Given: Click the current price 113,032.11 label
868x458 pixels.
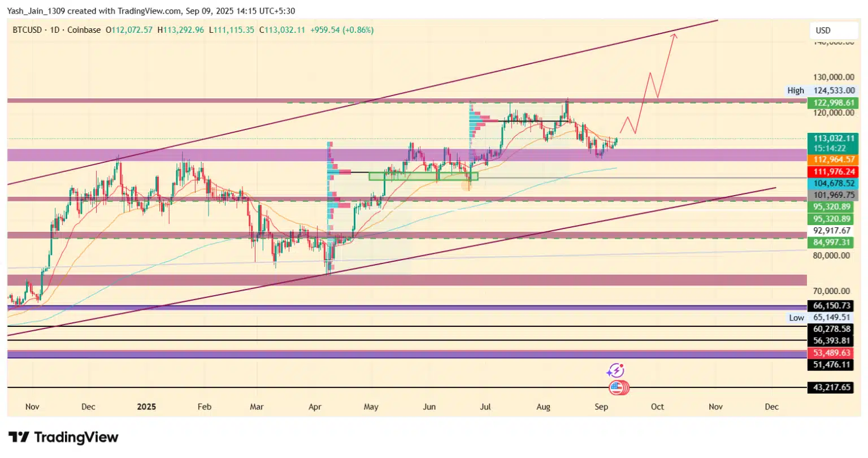Looking at the screenshot, I should 833,139.
